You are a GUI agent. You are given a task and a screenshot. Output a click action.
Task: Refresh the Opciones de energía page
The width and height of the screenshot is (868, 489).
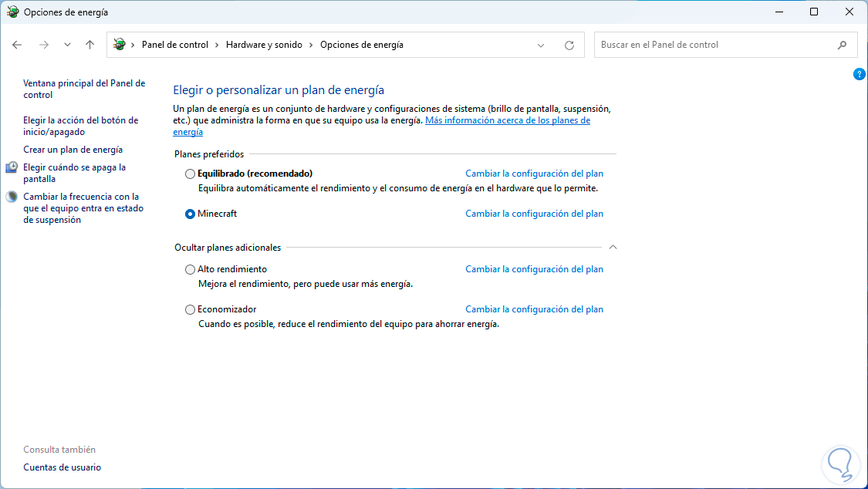pos(569,46)
